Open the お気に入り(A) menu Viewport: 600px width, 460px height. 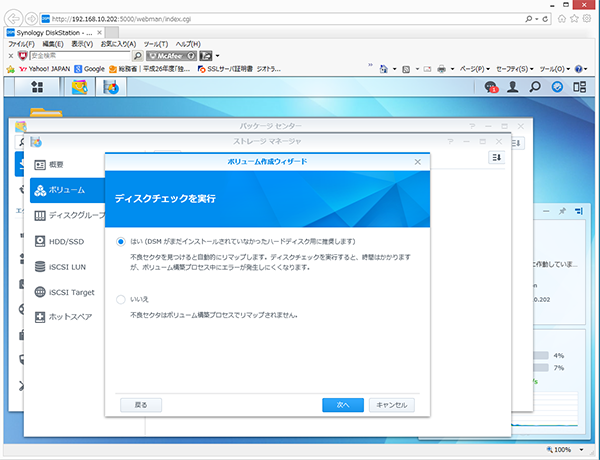(118, 44)
